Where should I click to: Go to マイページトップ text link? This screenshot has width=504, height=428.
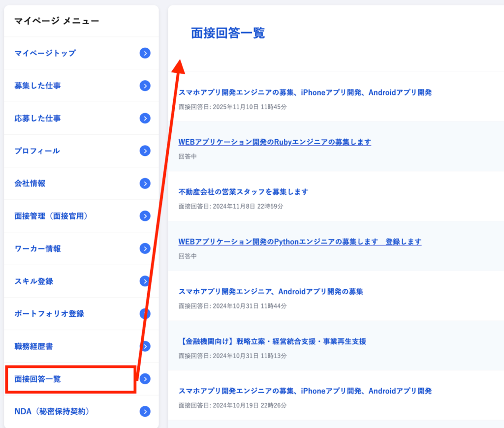point(45,53)
